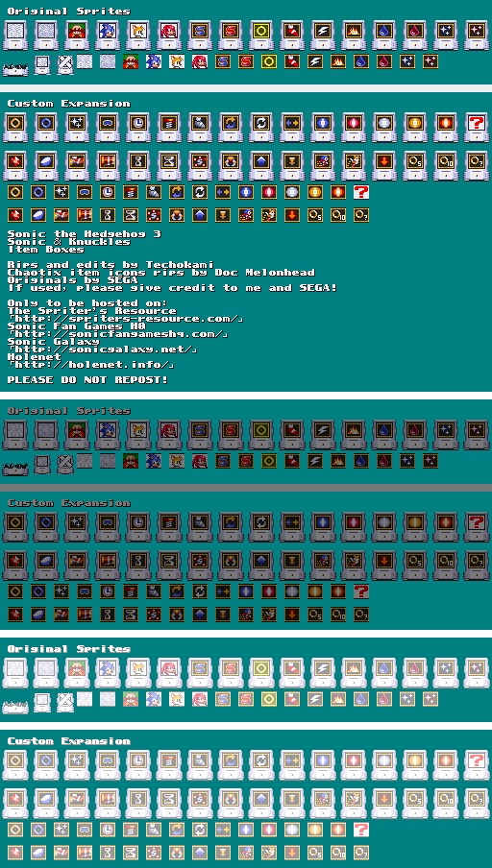Click the darkened loose clock icon
This screenshot has width=492, height=868.
[x=108, y=592]
